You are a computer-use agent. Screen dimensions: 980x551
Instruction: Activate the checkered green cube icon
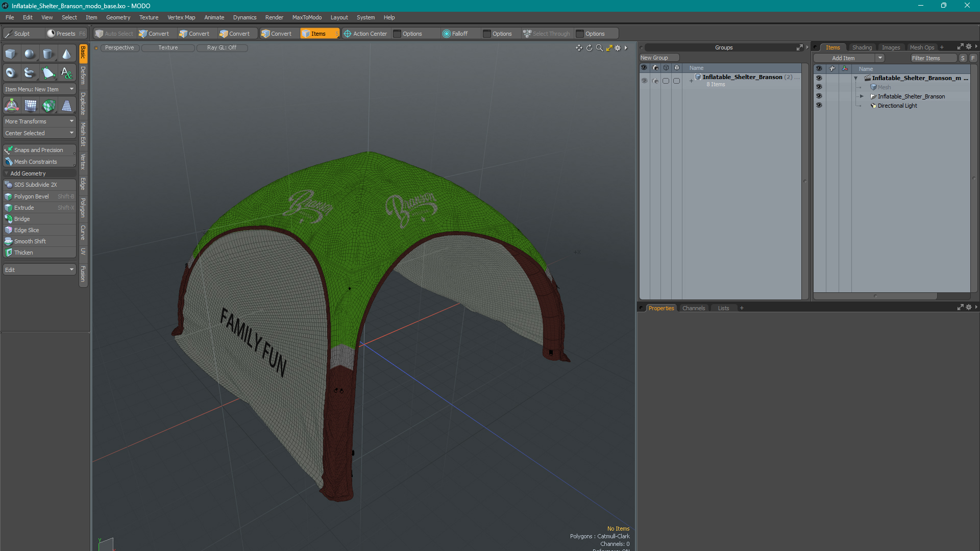(x=48, y=106)
